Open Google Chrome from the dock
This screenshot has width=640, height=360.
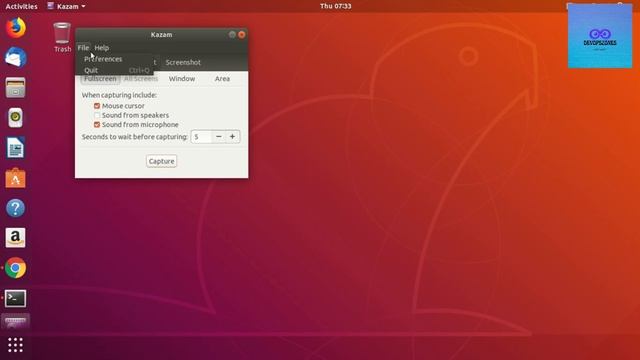pyautogui.click(x=16, y=268)
